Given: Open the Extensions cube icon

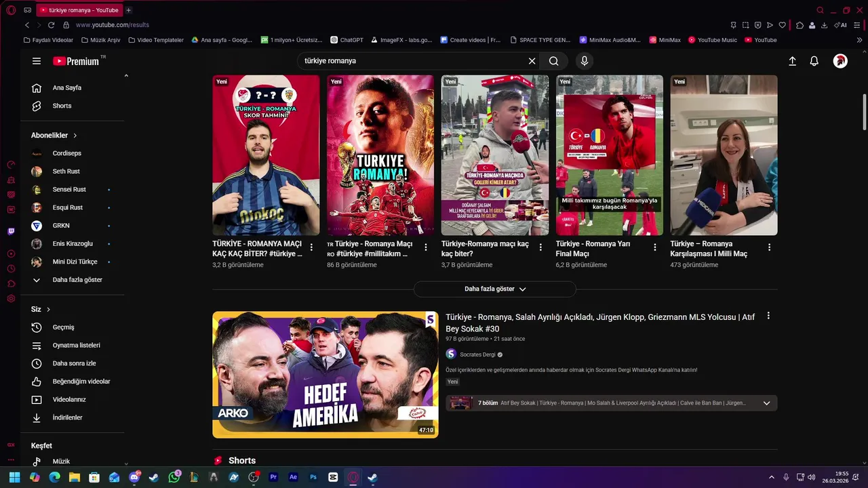Looking at the screenshot, I should 800,25.
